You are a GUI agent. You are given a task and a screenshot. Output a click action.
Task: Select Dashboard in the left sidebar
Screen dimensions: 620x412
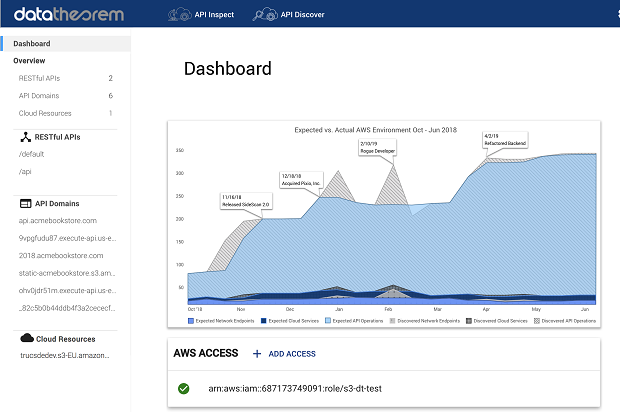point(32,44)
